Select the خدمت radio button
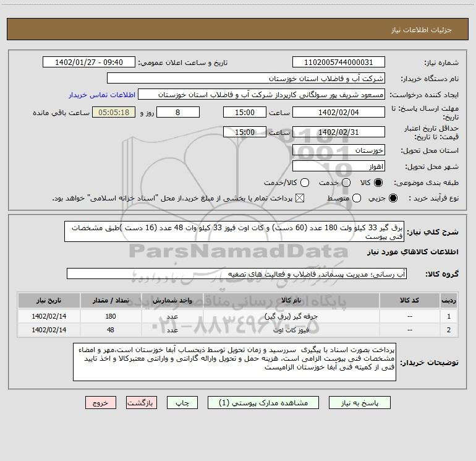 (346, 183)
